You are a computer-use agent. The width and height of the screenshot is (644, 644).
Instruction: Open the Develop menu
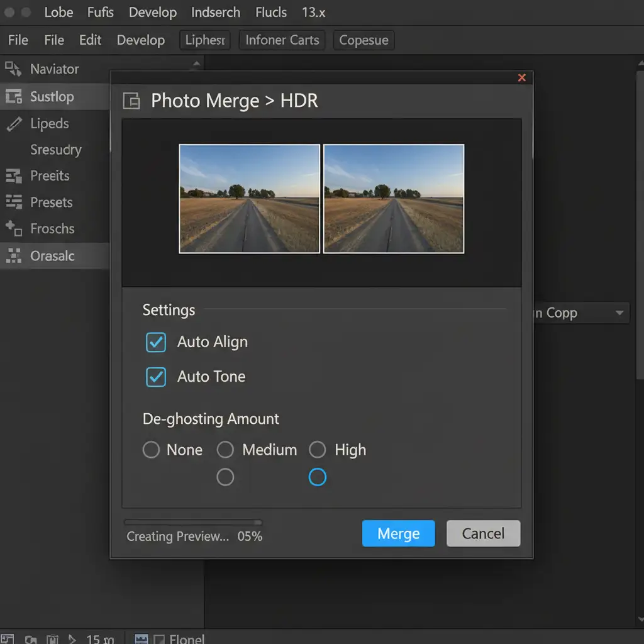(140, 40)
